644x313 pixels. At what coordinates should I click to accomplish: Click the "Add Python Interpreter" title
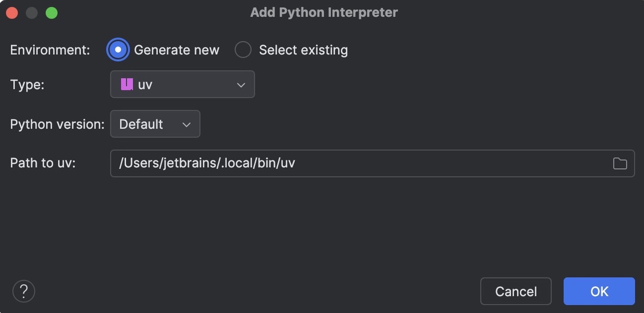point(324,12)
